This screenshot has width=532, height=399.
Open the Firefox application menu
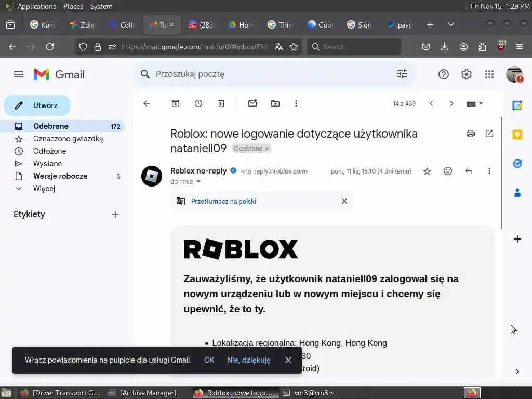(x=520, y=47)
